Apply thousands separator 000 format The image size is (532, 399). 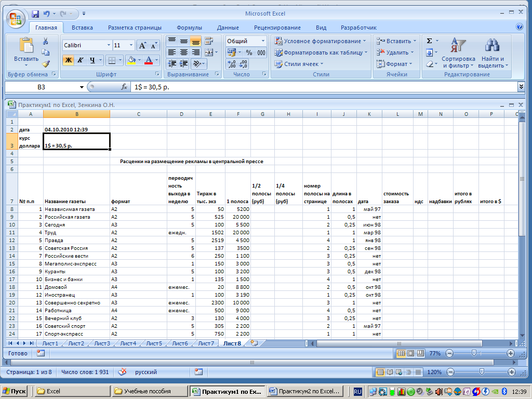tap(261, 52)
